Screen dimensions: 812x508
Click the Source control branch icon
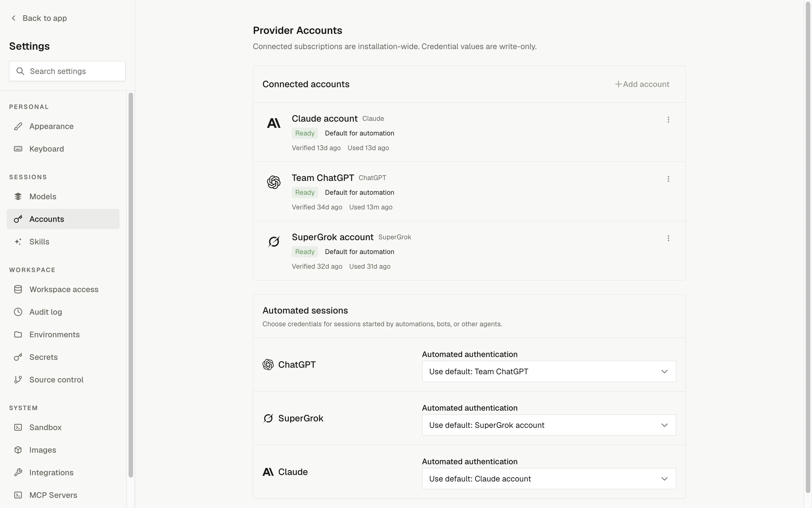[x=18, y=380]
